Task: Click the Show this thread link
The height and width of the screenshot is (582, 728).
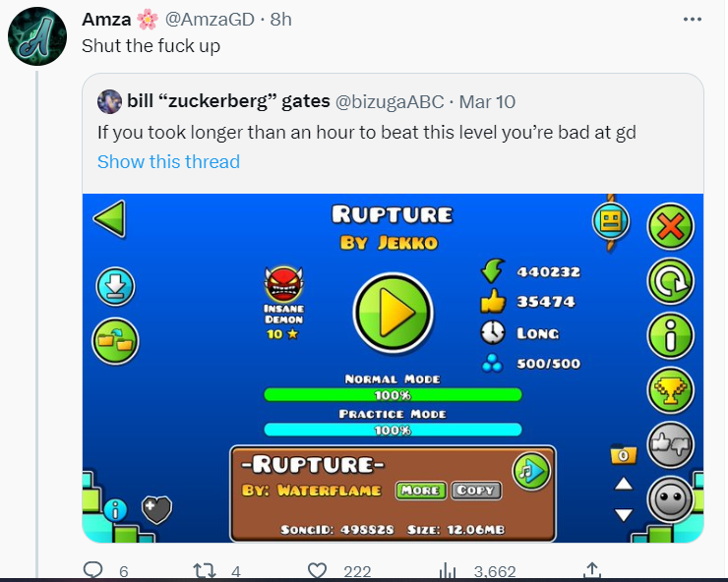Action: pos(168,161)
